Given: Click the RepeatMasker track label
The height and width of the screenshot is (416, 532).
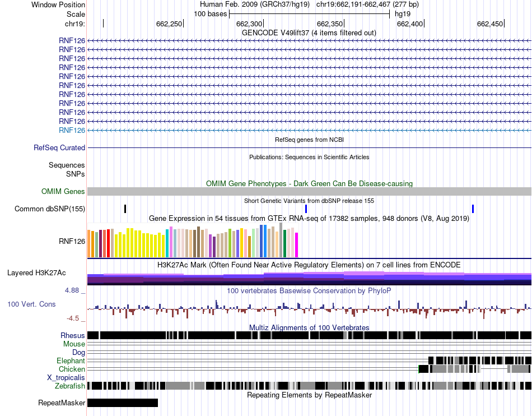Looking at the screenshot, I should pyautogui.click(x=62, y=403).
